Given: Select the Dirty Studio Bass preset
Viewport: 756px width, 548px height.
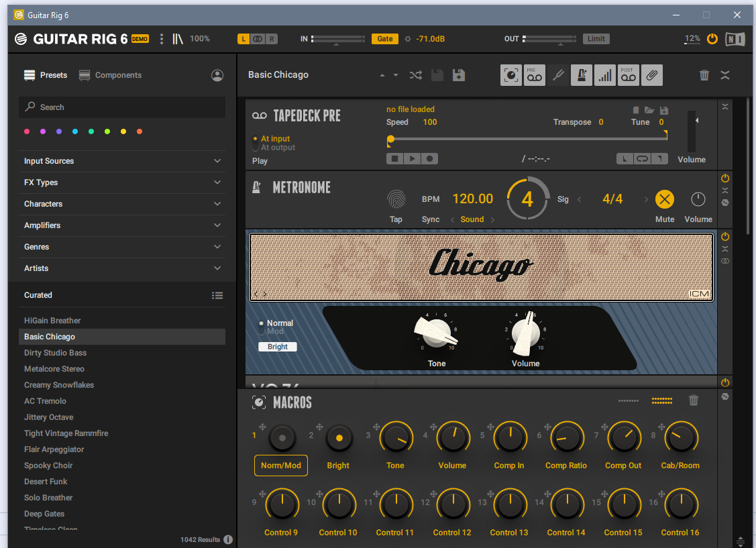Looking at the screenshot, I should click(x=55, y=353).
